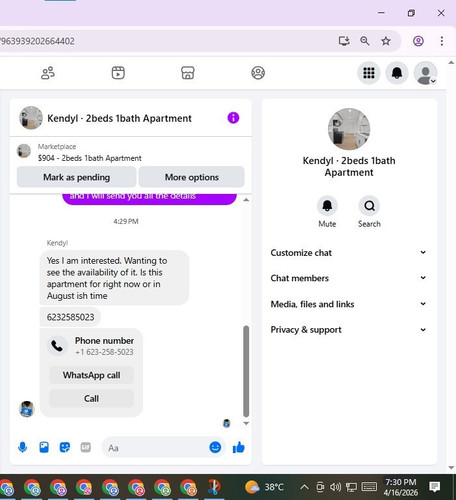
Task: Open the Groups tab icon
Action: pyautogui.click(x=258, y=73)
